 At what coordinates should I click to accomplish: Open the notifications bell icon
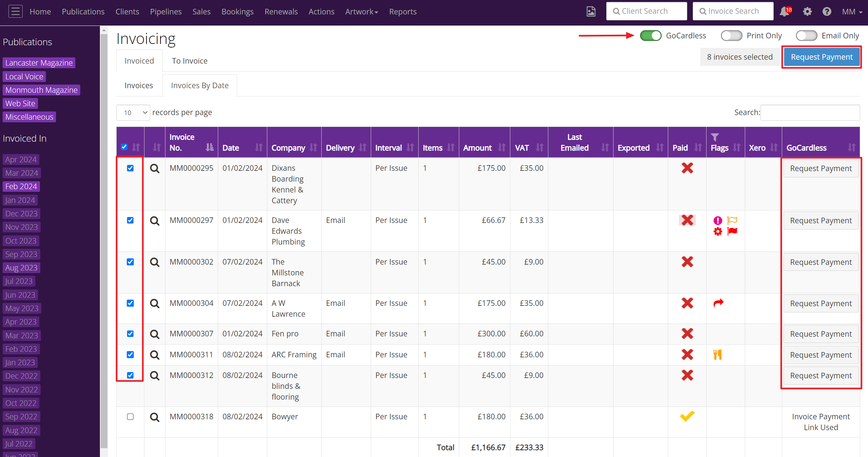pos(785,12)
